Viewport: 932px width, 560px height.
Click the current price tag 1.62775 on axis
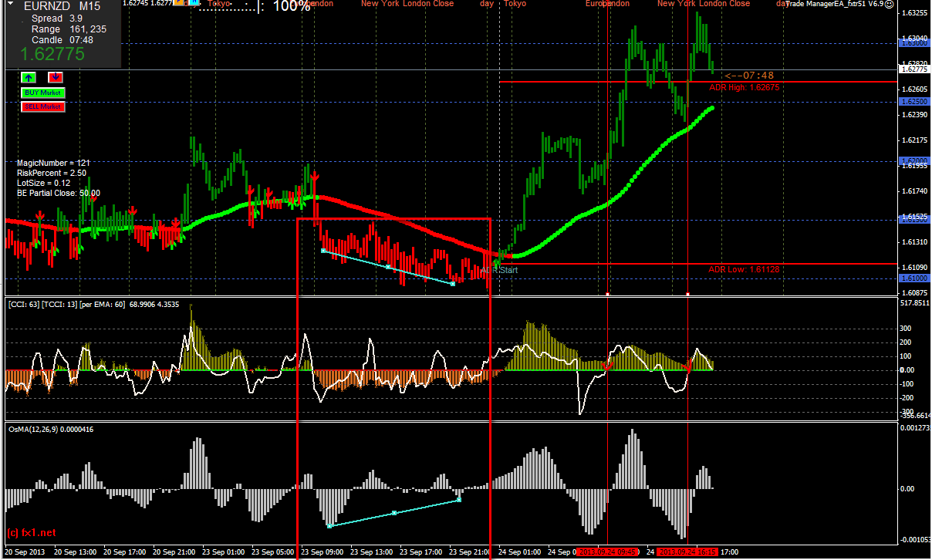click(914, 70)
